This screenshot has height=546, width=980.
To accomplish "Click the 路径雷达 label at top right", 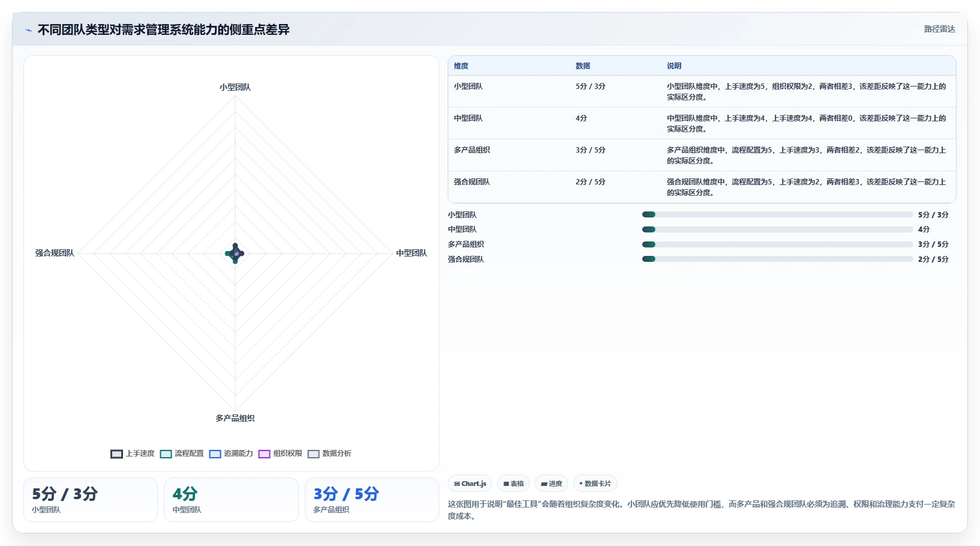I will pyautogui.click(x=939, y=29).
